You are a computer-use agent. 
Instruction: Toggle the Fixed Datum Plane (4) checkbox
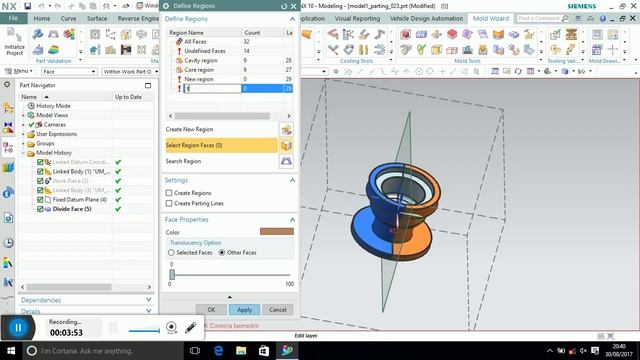pyautogui.click(x=40, y=200)
